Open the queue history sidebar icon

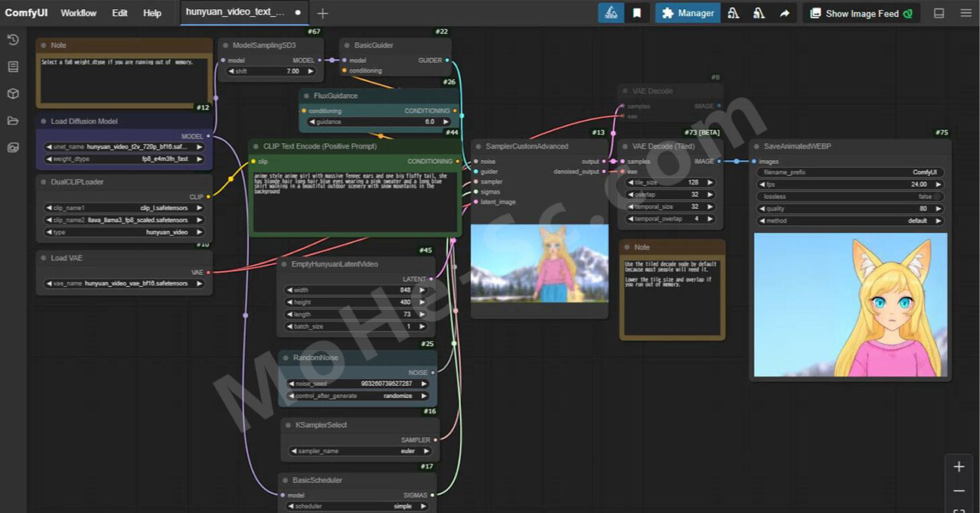[x=13, y=40]
